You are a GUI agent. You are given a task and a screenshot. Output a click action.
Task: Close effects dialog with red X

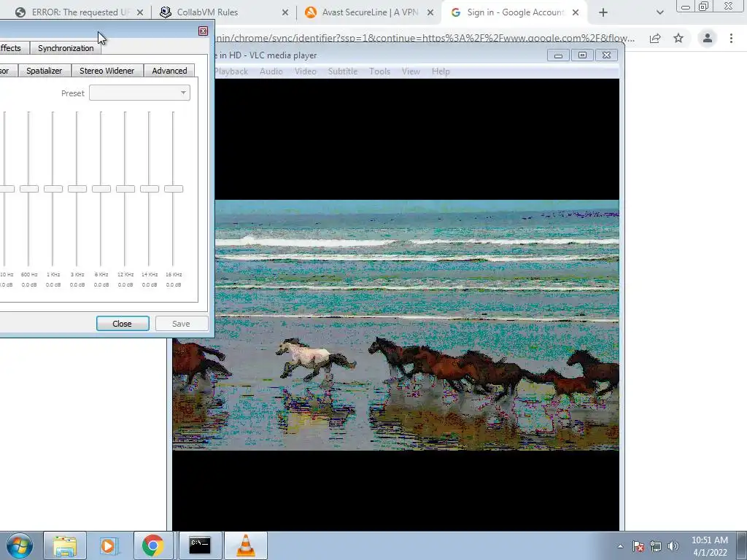(x=203, y=31)
